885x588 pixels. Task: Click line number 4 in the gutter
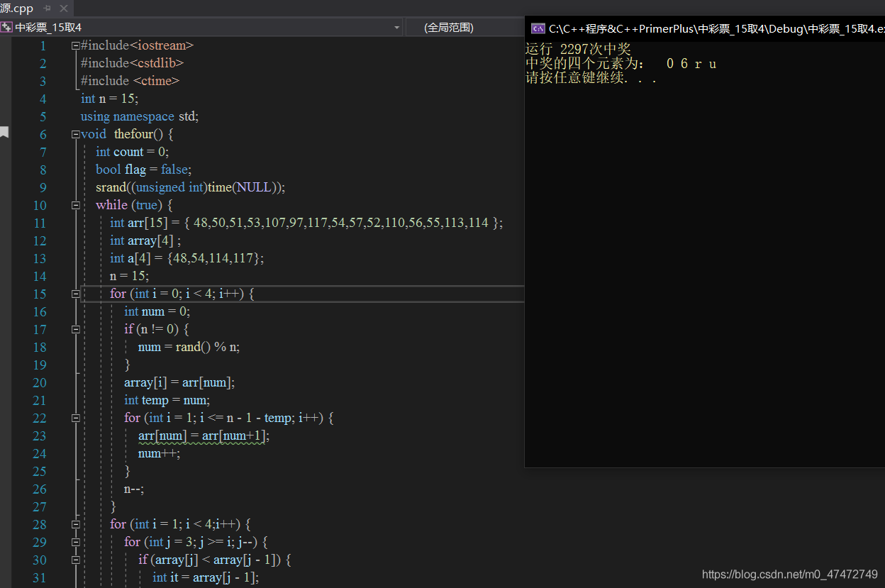tap(43, 99)
